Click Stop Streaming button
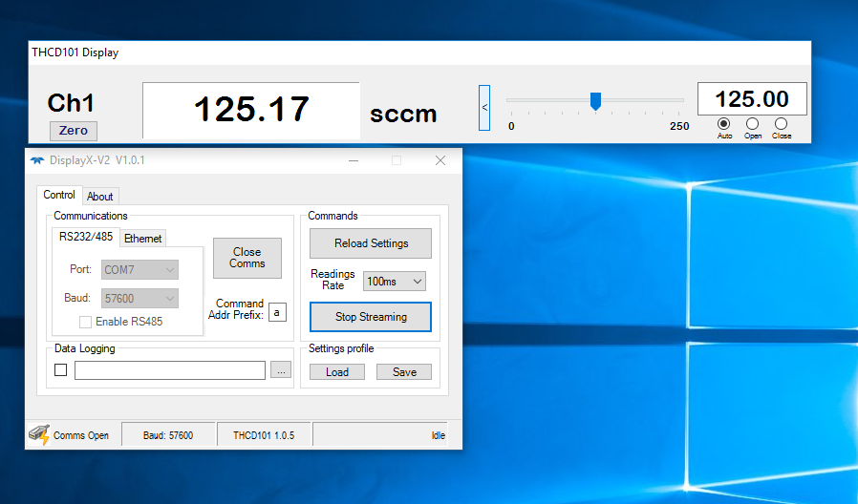Viewport: 858px width, 504px height. click(371, 317)
